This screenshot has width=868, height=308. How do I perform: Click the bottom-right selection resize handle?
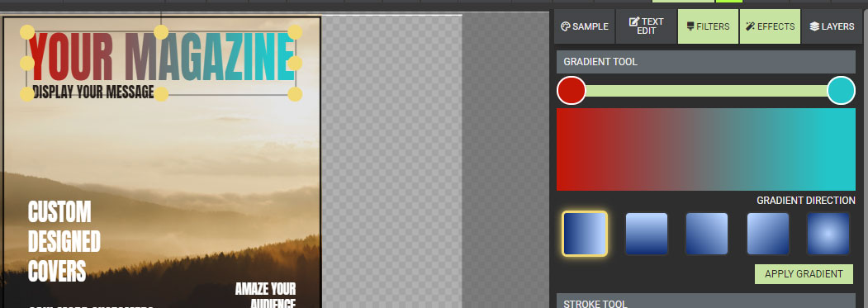(x=295, y=94)
